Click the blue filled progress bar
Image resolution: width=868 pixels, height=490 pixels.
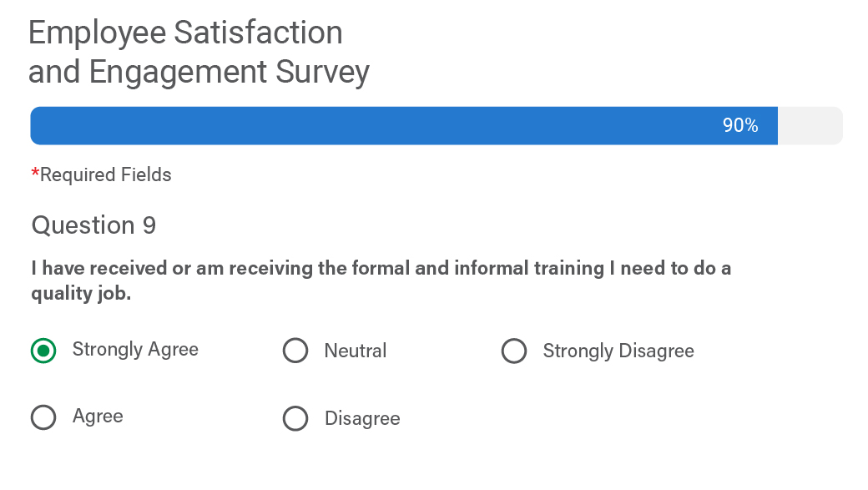click(376, 126)
